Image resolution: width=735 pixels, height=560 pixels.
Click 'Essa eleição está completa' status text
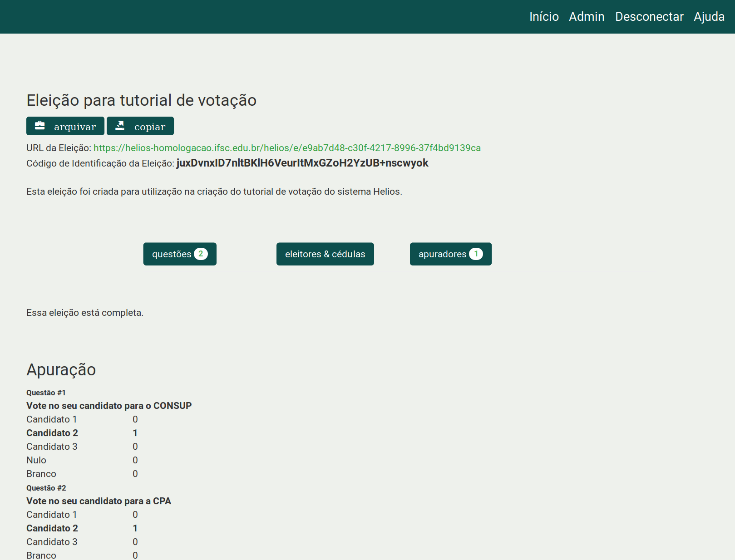(85, 313)
